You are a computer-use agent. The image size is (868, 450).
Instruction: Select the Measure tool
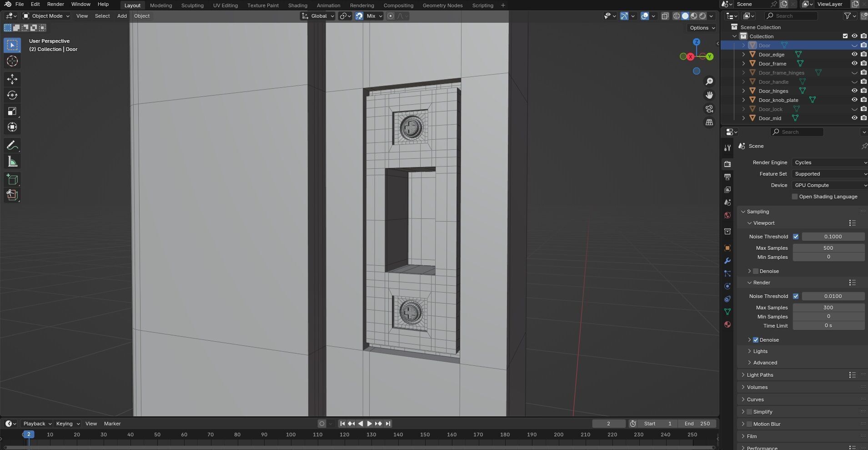(x=12, y=162)
